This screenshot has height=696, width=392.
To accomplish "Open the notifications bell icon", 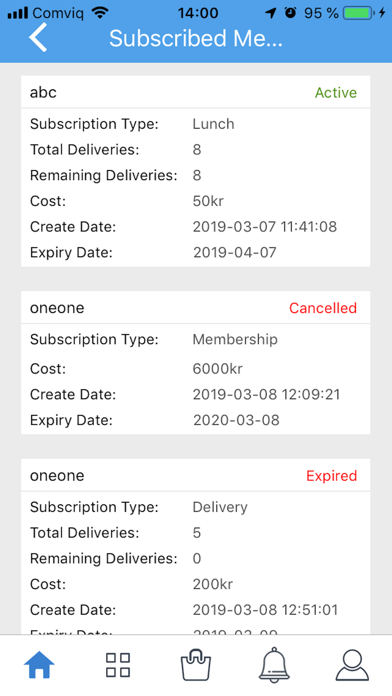I will tap(274, 664).
